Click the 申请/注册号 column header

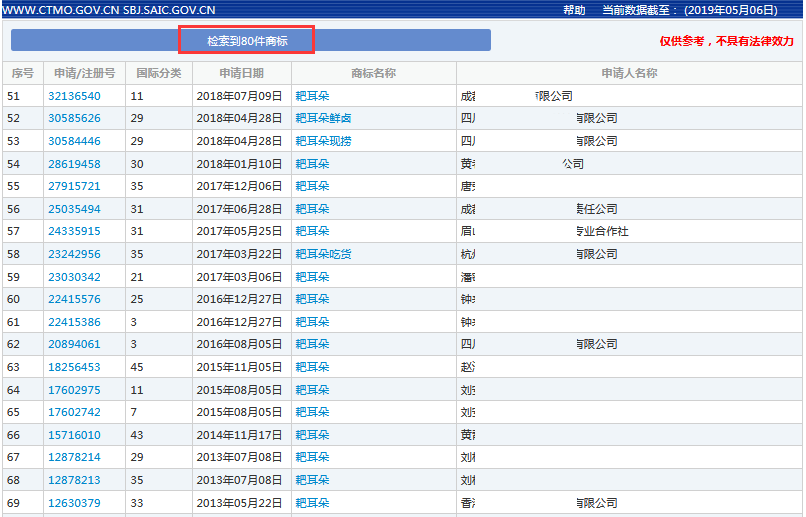tap(85, 73)
